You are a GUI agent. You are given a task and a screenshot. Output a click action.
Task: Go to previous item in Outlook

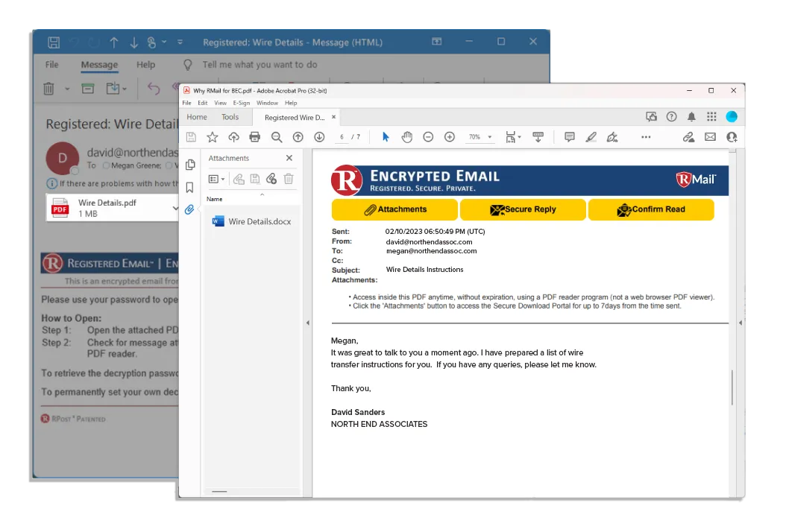(114, 42)
